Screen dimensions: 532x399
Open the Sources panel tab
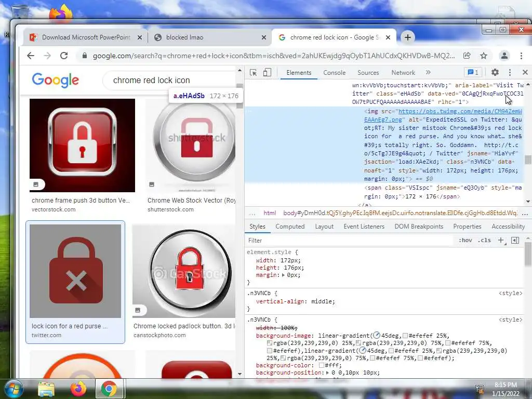368,73
